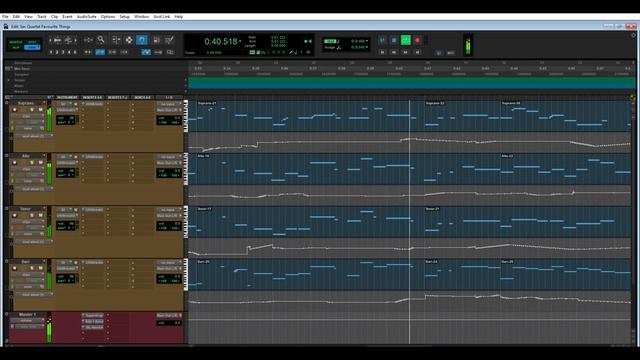Open the File menu
Image resolution: width=640 pixels, height=360 pixels.
(5, 17)
